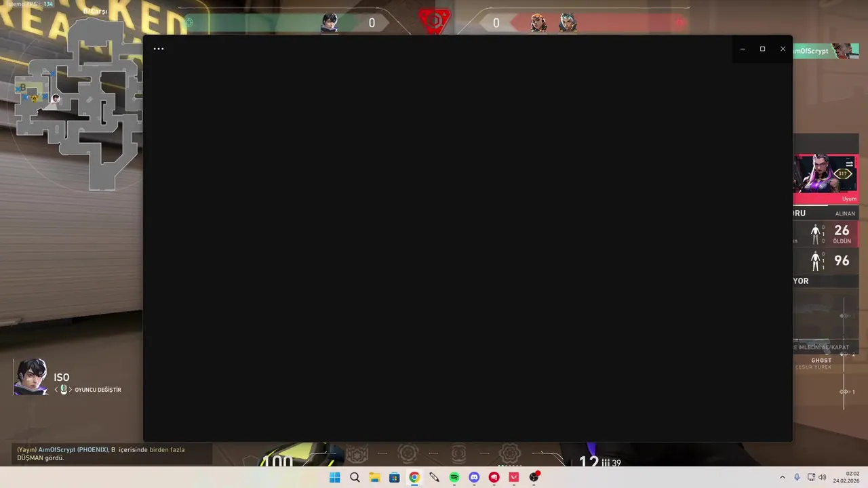
Task: Launch Microsoft Store from the taskbar
Action: coord(394,477)
